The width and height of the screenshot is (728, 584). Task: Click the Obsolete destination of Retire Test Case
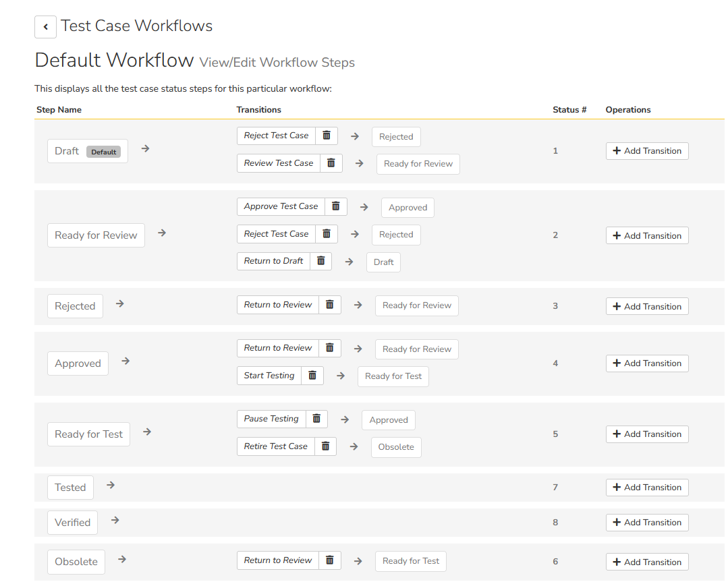(395, 447)
